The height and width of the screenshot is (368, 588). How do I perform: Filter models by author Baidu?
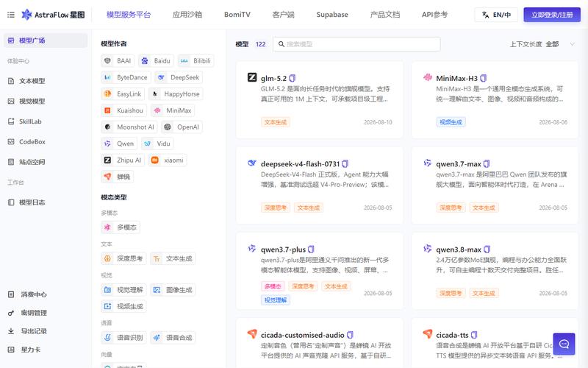click(156, 61)
